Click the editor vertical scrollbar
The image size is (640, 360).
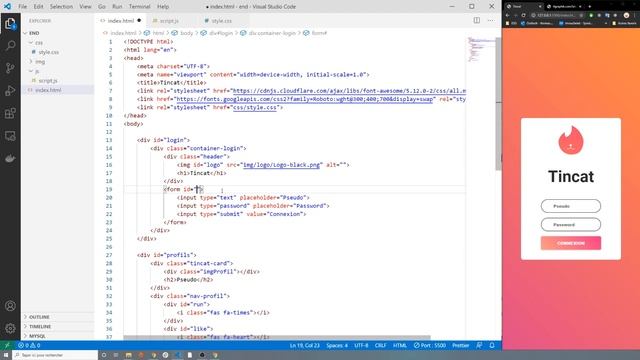point(498,104)
